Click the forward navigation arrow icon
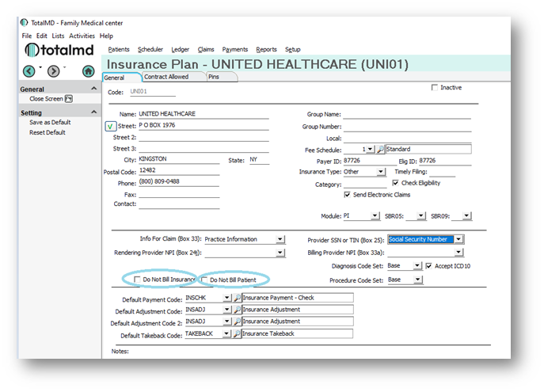Image resolution: width=544 pixels, height=392 pixels. coord(53,71)
